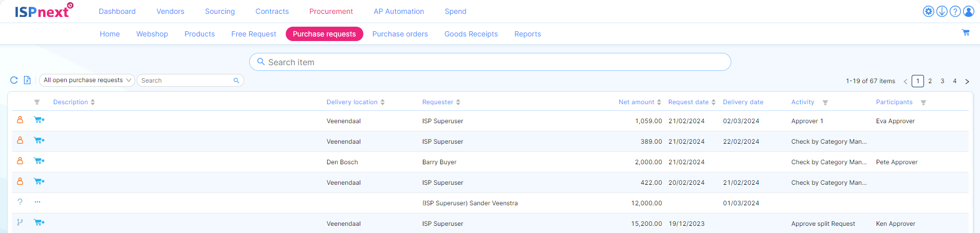Image resolution: width=980 pixels, height=233 pixels.
Task: Open the settings gear icon
Action: 928,11
